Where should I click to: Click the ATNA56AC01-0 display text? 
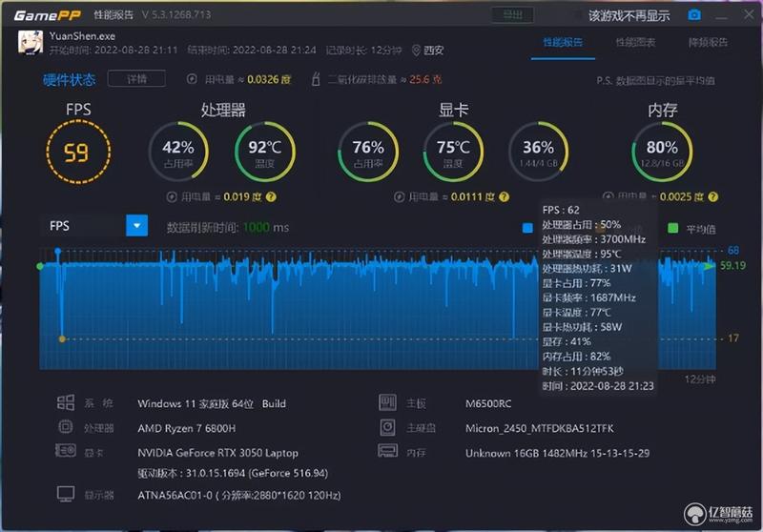point(239,496)
